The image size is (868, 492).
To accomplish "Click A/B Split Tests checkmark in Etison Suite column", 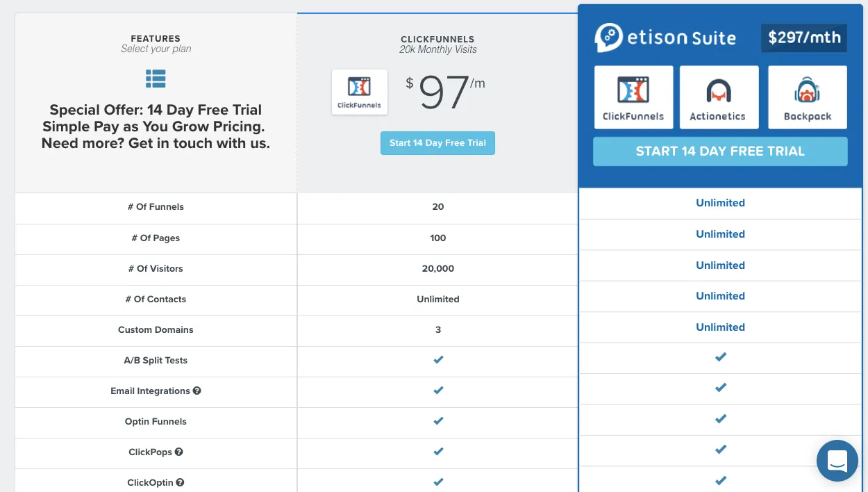I will [721, 357].
